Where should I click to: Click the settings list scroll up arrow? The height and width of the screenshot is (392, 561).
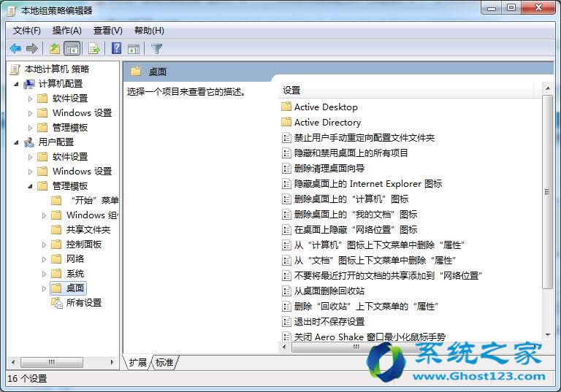(x=547, y=88)
